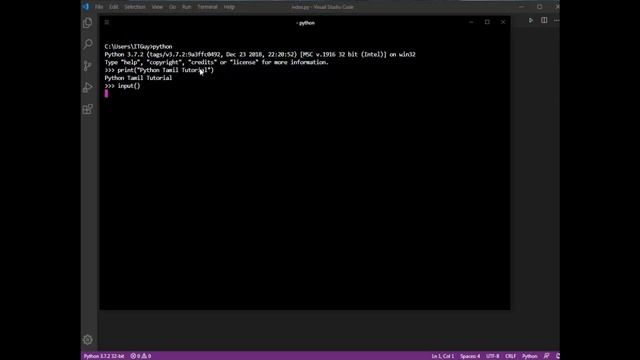Open the Terminal menu

[207, 7]
